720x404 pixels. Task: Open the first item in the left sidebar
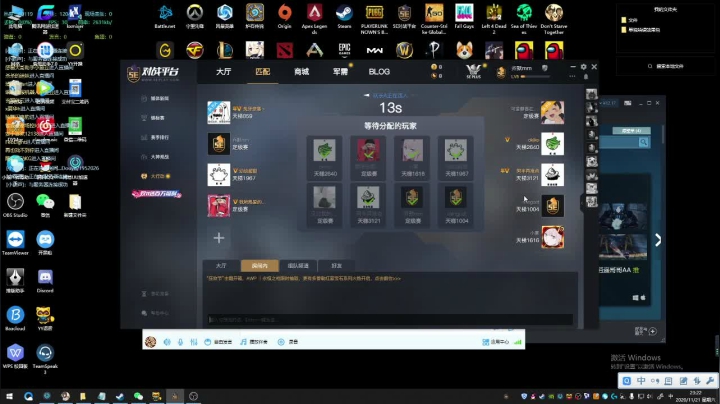coord(155,98)
